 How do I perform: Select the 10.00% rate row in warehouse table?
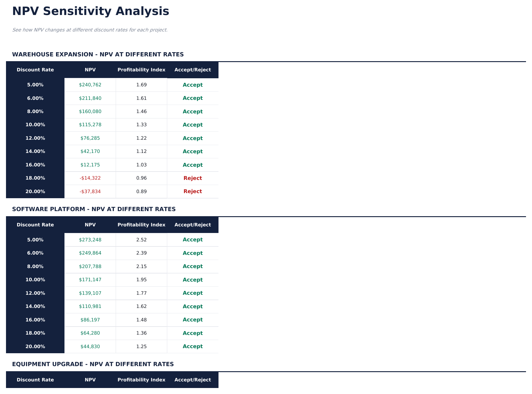coord(35,125)
